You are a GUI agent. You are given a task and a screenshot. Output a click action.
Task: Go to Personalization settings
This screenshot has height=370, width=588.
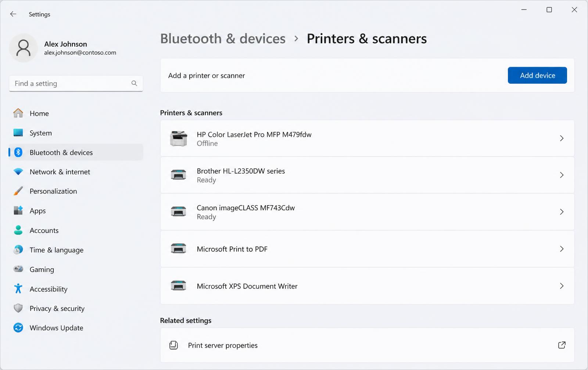point(76,191)
